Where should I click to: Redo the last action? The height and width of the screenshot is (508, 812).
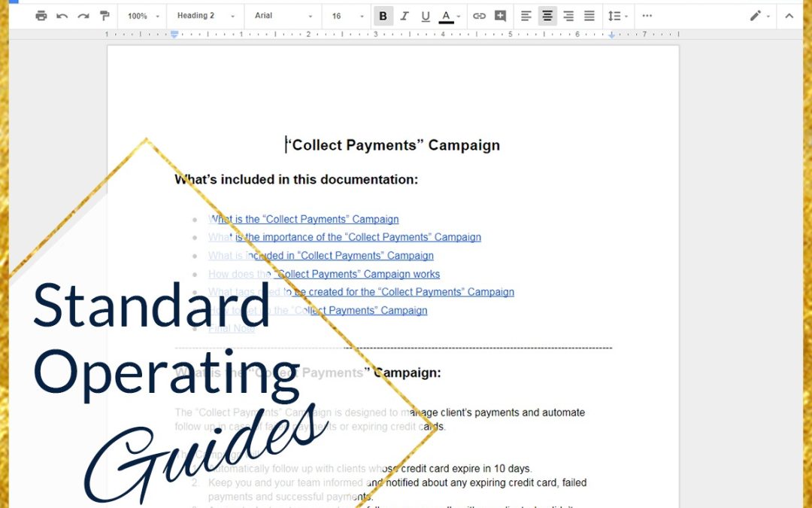pyautogui.click(x=83, y=16)
